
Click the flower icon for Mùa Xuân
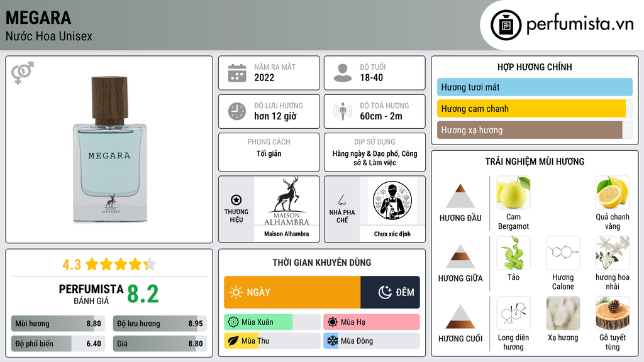(x=233, y=322)
